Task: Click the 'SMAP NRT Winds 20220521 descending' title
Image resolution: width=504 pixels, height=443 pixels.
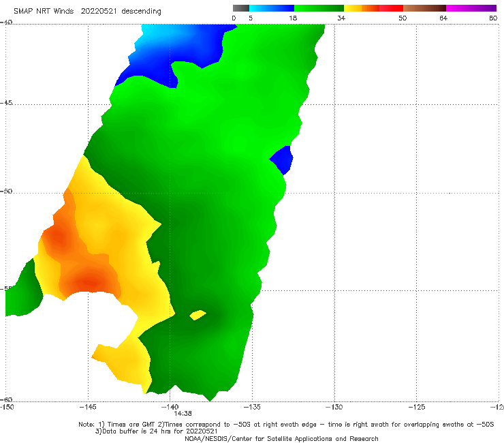Action: pyautogui.click(x=87, y=11)
